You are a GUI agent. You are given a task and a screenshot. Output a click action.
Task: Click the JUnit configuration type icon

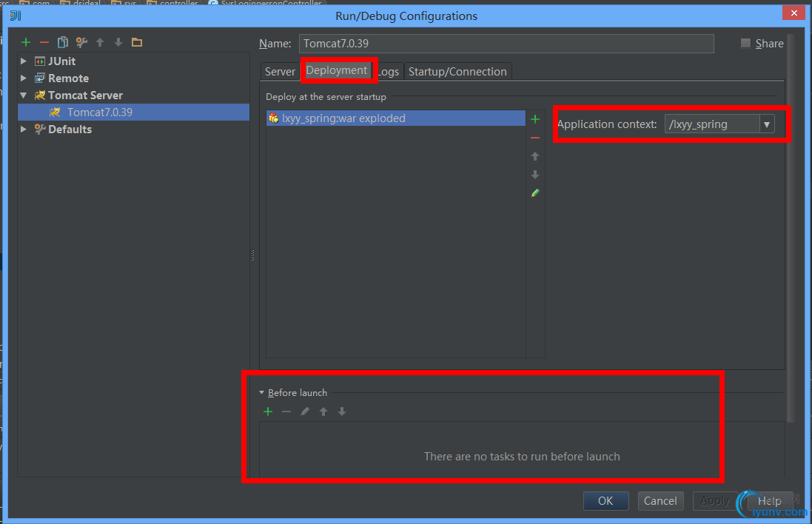[40, 61]
